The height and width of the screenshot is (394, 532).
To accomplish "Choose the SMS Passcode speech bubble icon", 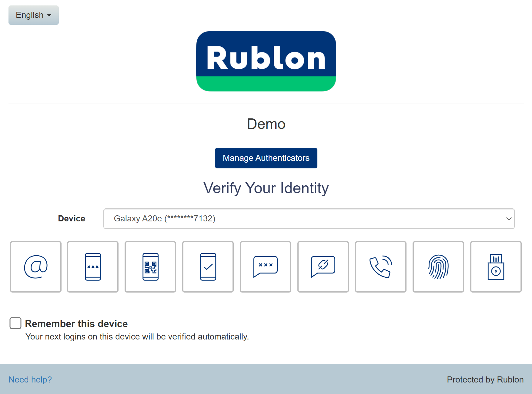I will coord(266,267).
